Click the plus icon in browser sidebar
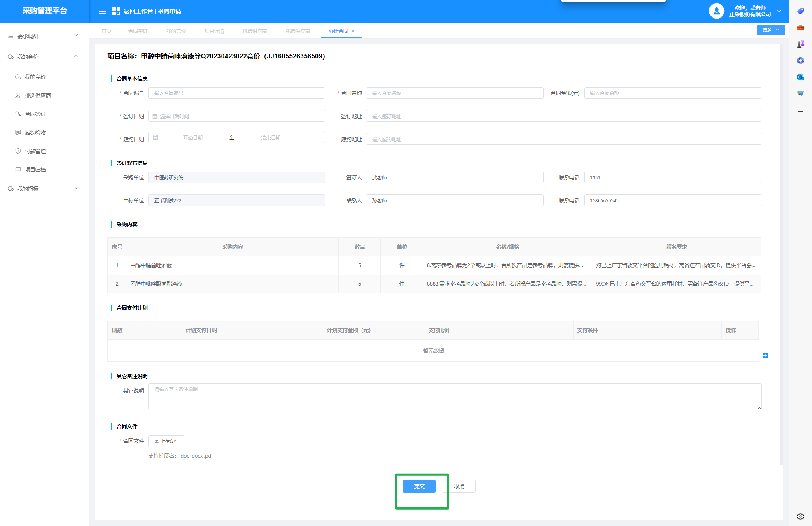This screenshot has height=526, width=812. 800,112
